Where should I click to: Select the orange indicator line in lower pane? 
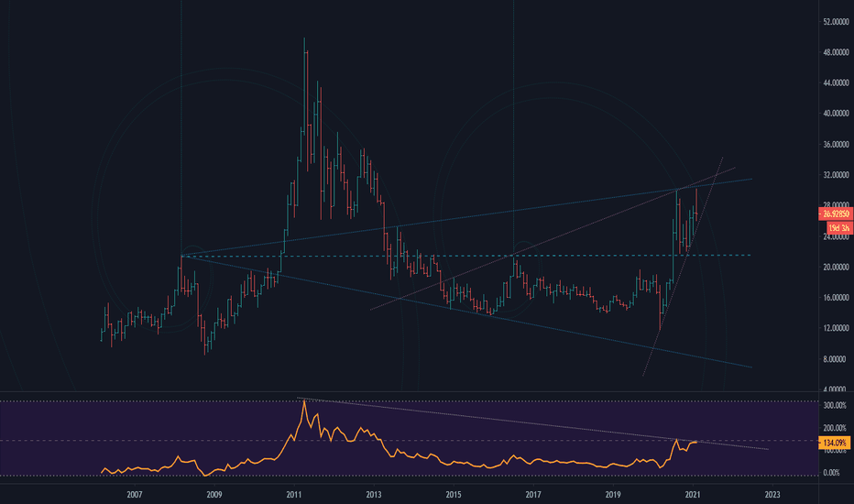pyautogui.click(x=399, y=450)
